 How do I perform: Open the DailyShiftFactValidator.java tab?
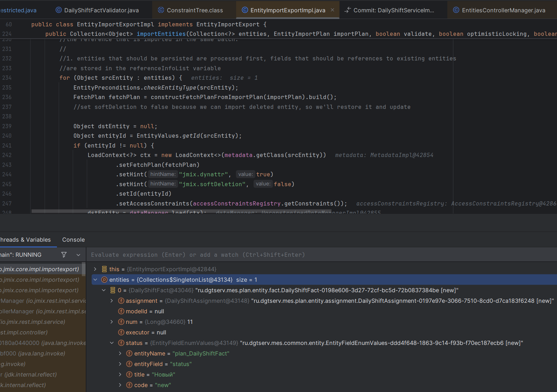pyautogui.click(x=97, y=10)
